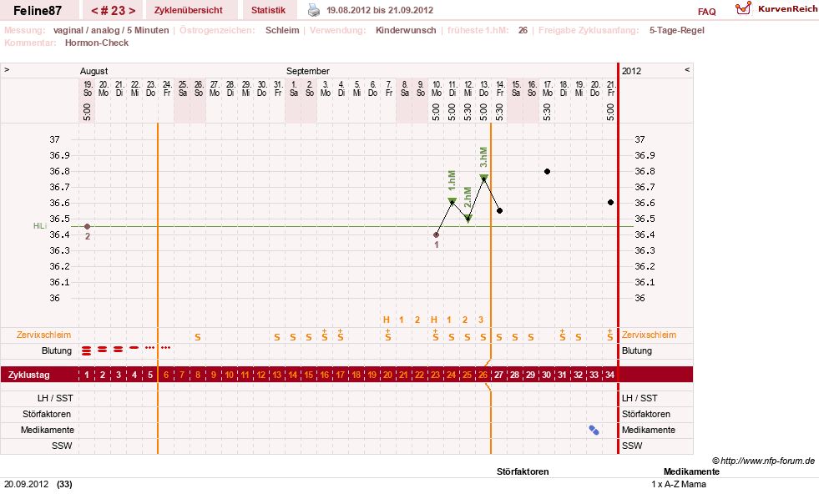This screenshot has height=504, width=819.
Task: Click the date range 19.08.2012 bis 21.09.2012
Action: 380,11
